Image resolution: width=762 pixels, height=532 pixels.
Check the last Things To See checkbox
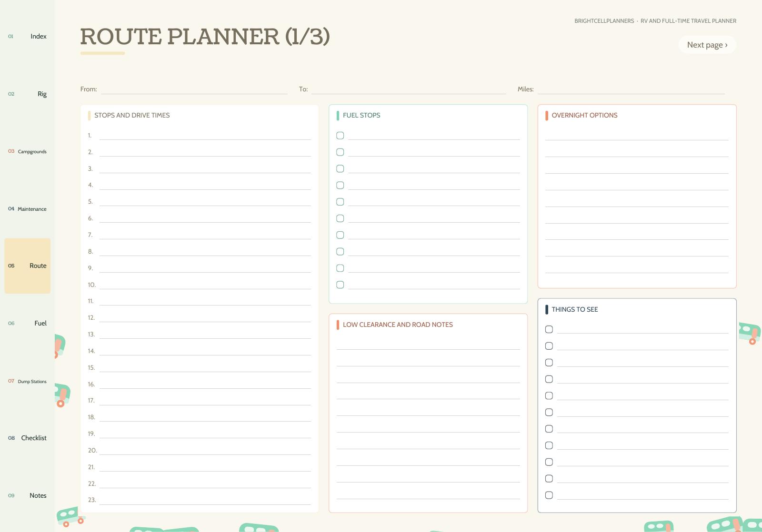point(549,495)
